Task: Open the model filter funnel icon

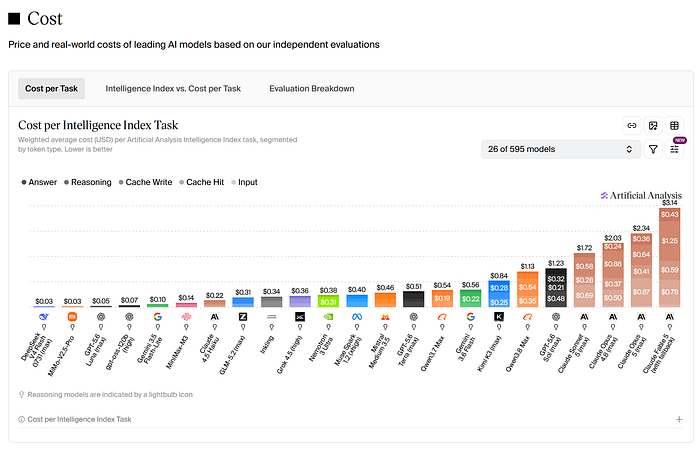Action: coord(653,149)
